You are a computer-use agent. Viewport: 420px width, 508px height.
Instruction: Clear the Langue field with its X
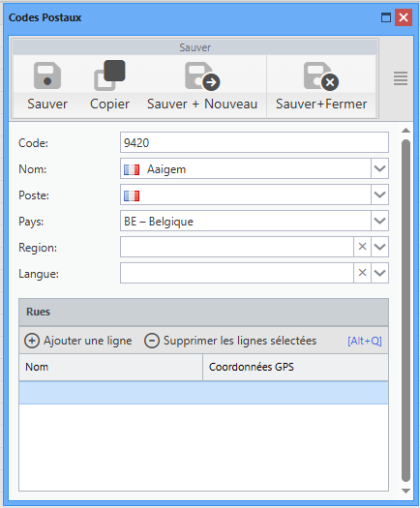coord(362,273)
